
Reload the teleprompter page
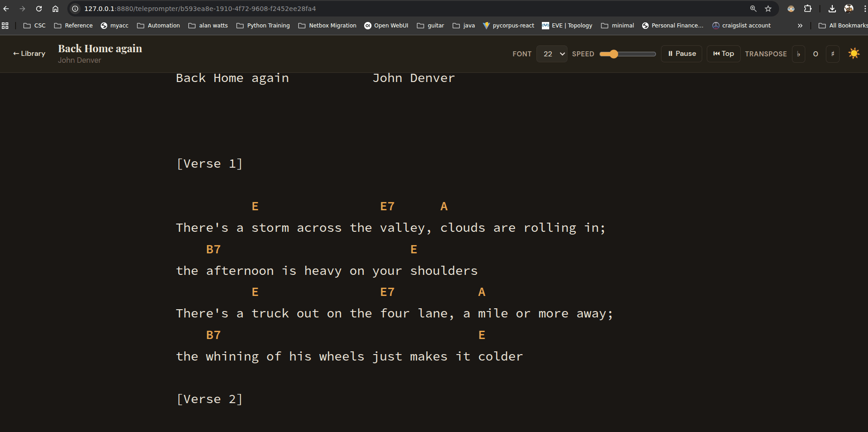point(39,9)
